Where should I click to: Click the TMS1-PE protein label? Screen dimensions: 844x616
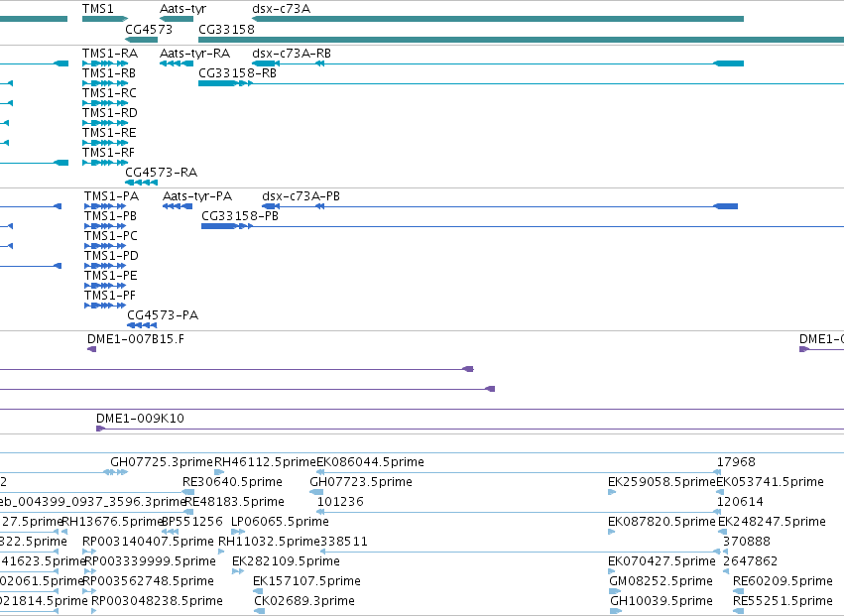(110, 276)
